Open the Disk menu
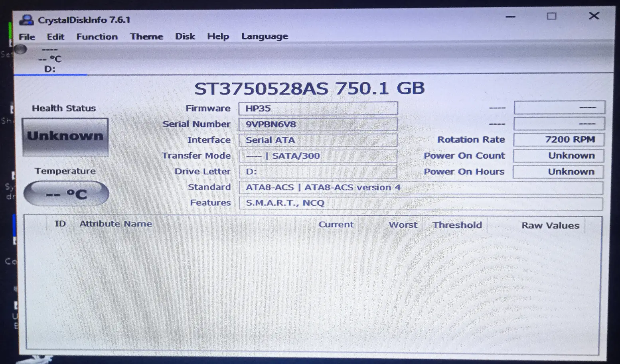Viewport: 620px width, 364px height. 185,36
